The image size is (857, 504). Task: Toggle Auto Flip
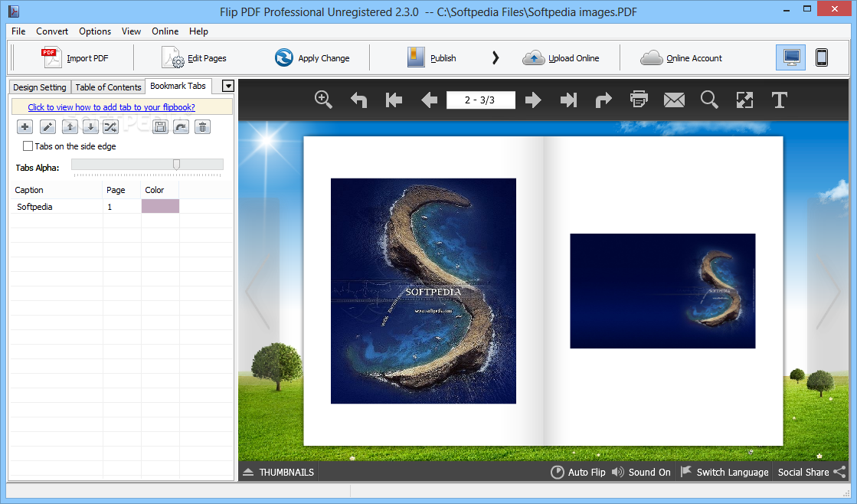click(x=577, y=472)
